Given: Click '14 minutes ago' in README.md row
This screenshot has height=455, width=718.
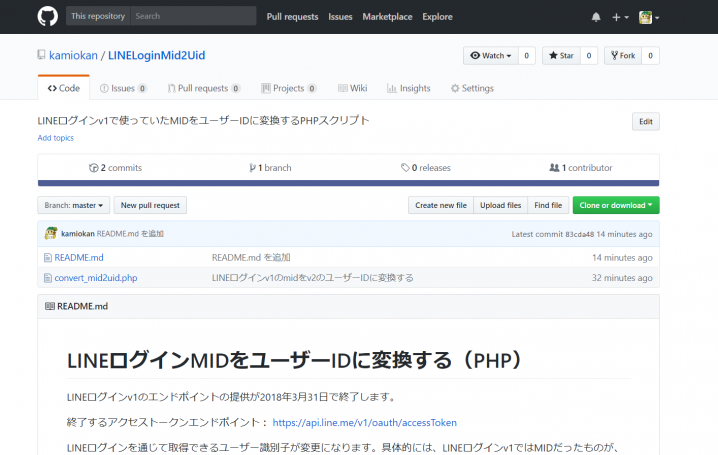Looking at the screenshot, I should (x=622, y=258).
